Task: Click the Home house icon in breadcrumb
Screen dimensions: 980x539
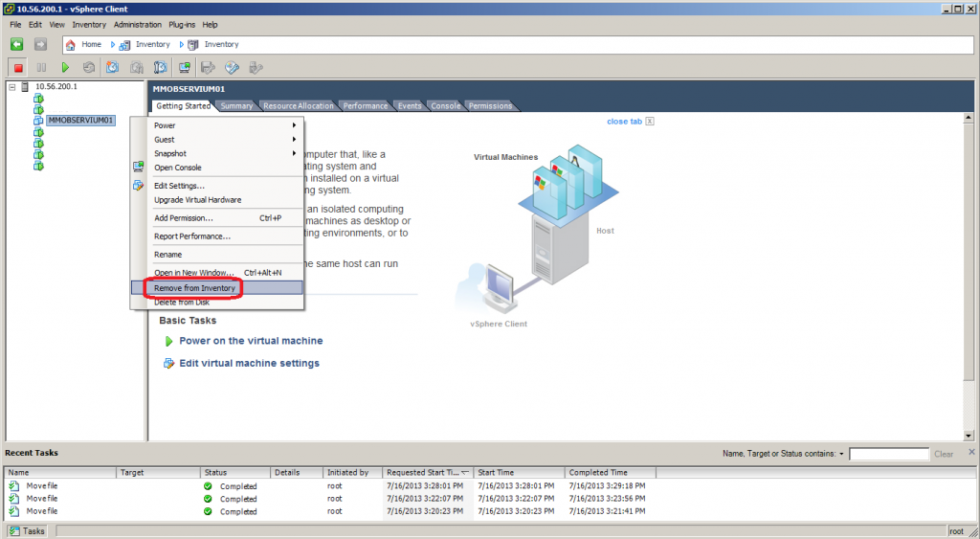Action: [71, 44]
